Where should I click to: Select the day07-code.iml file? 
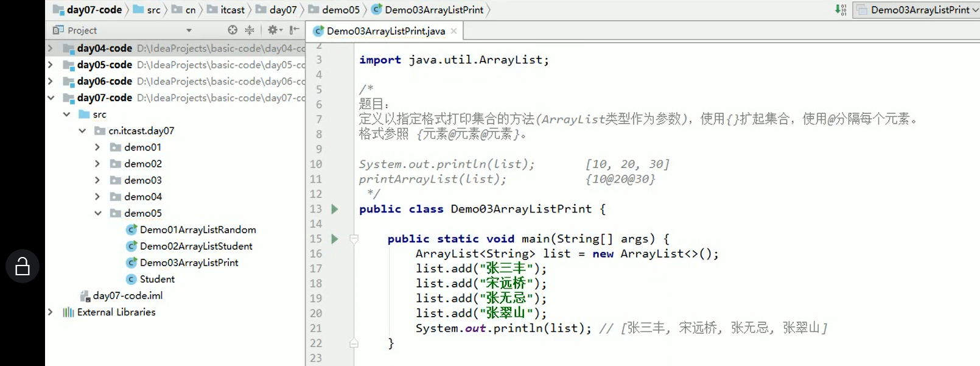click(121, 295)
